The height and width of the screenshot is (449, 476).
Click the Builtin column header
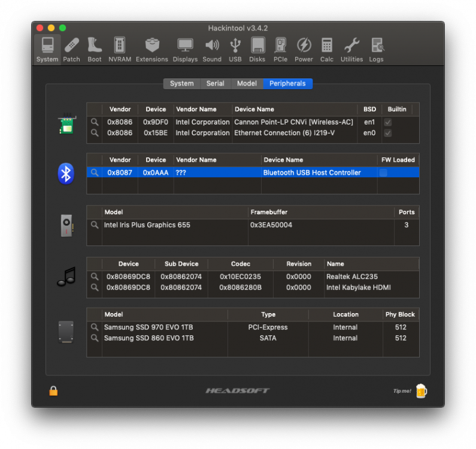coord(397,110)
